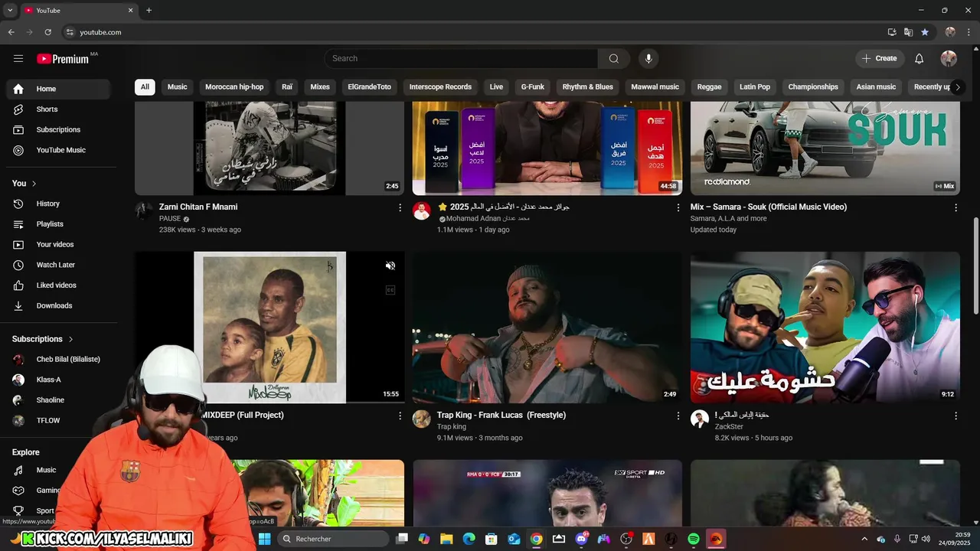Open Zarni Chitan F Mnami video title
This screenshot has width=980, height=551.
click(198, 207)
